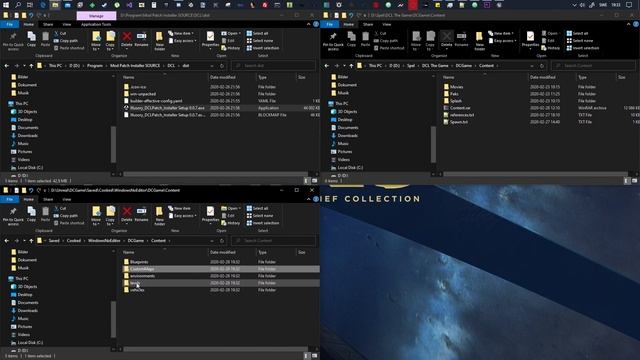Screen dimensions: 640x360
Task: Open File tab in the dist window
Action: pos(9,24)
